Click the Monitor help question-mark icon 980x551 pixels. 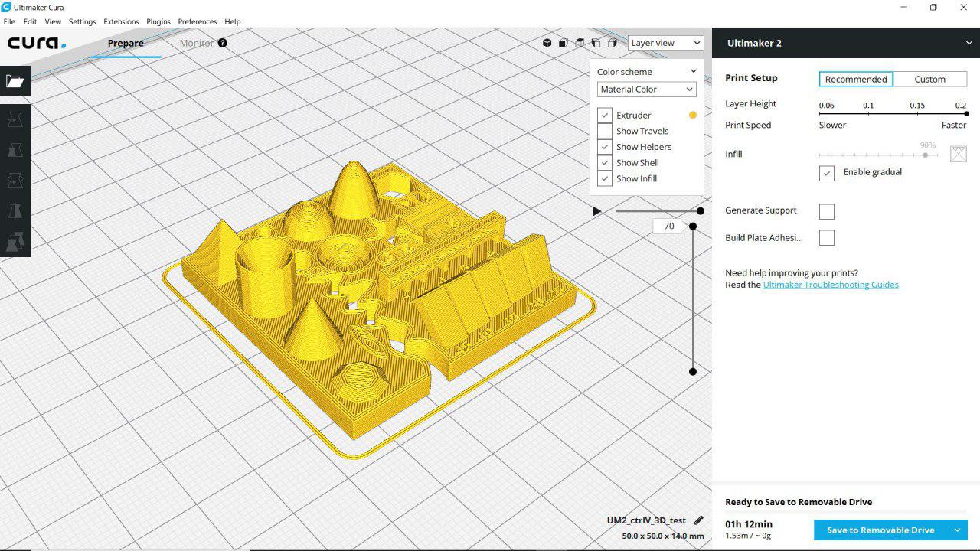coord(223,43)
